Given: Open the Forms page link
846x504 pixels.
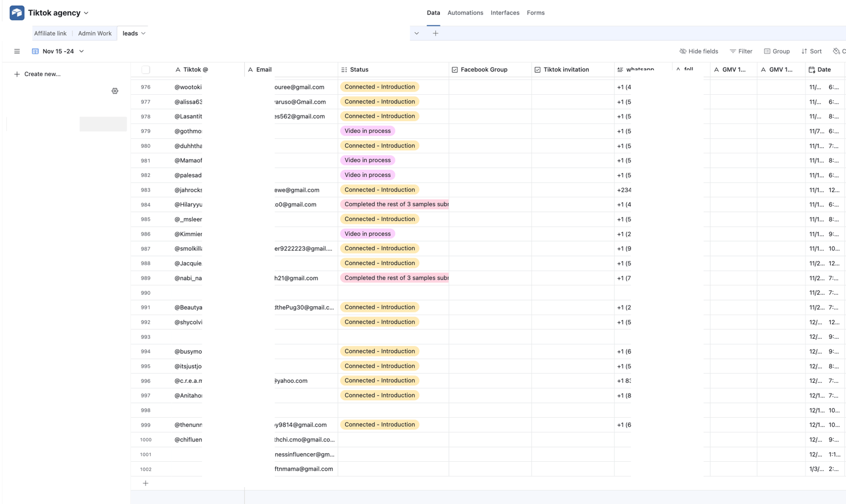Looking at the screenshot, I should click(536, 13).
